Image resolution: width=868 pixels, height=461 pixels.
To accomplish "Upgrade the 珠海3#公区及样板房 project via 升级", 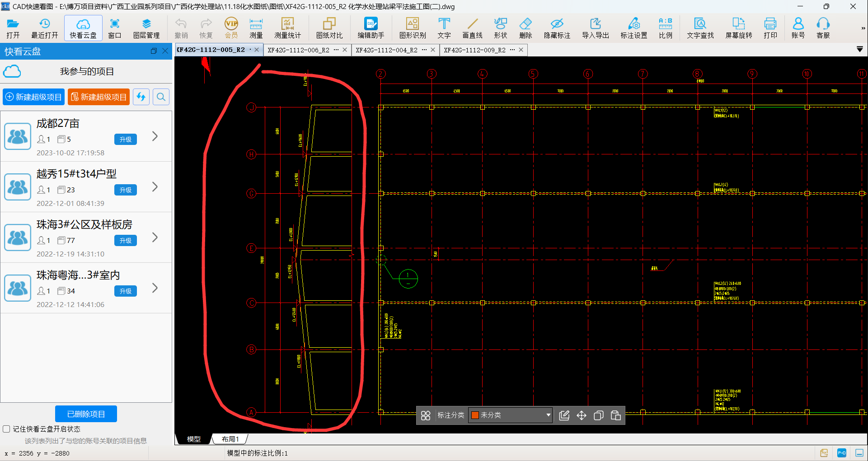I will 126,241.
